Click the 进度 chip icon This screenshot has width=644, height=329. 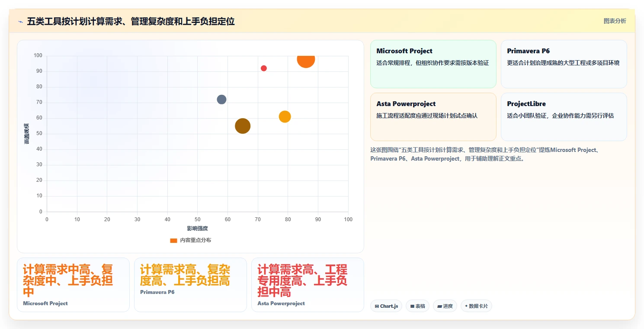pos(439,306)
